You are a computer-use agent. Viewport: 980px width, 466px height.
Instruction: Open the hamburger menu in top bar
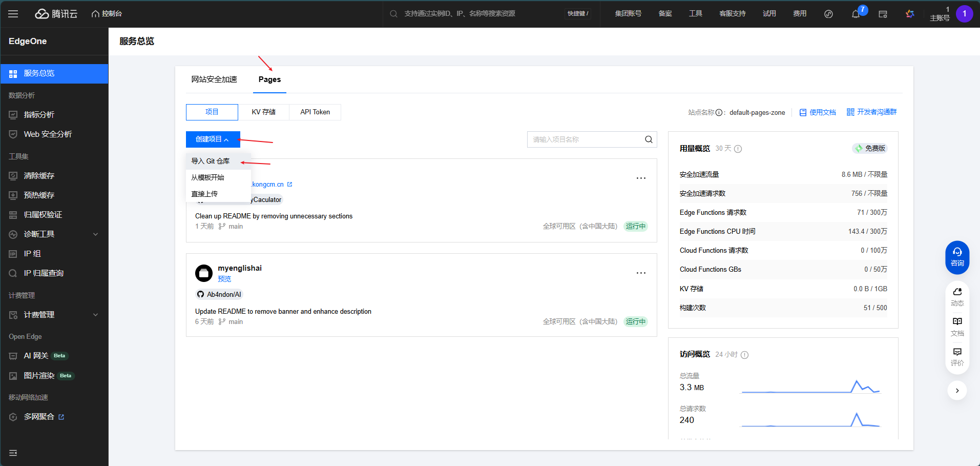pyautogui.click(x=13, y=14)
